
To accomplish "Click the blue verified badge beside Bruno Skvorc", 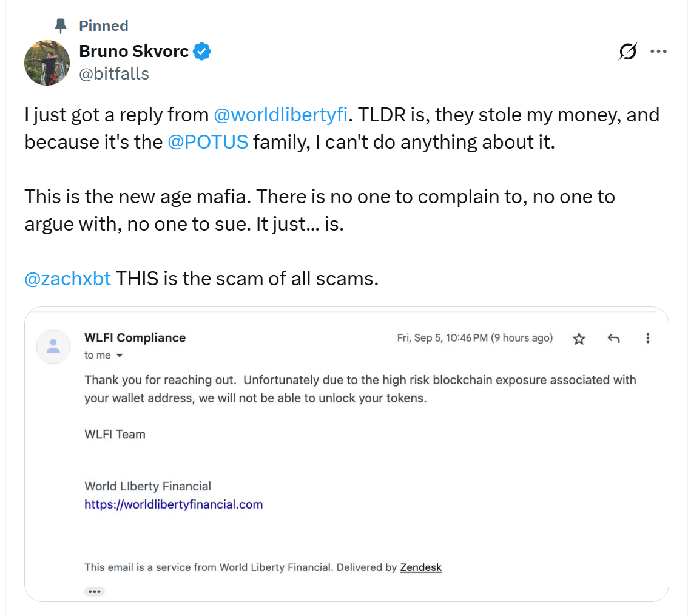I will click(x=200, y=51).
